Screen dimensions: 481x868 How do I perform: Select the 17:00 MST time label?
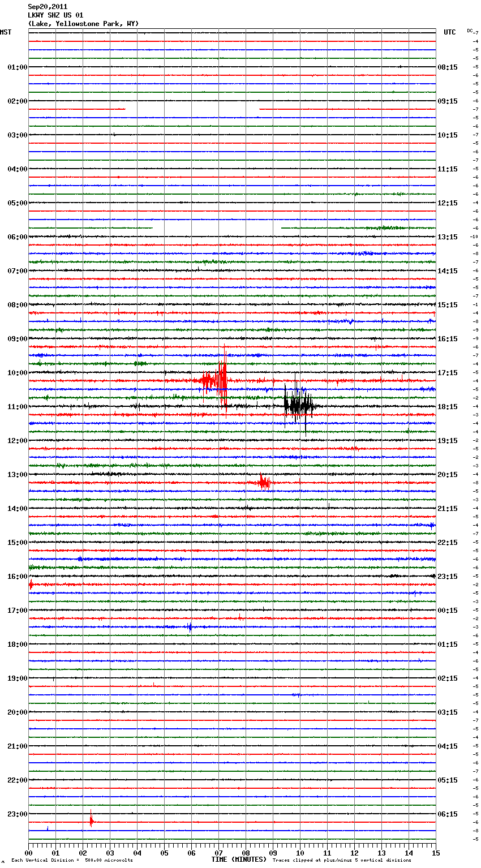coord(18,611)
